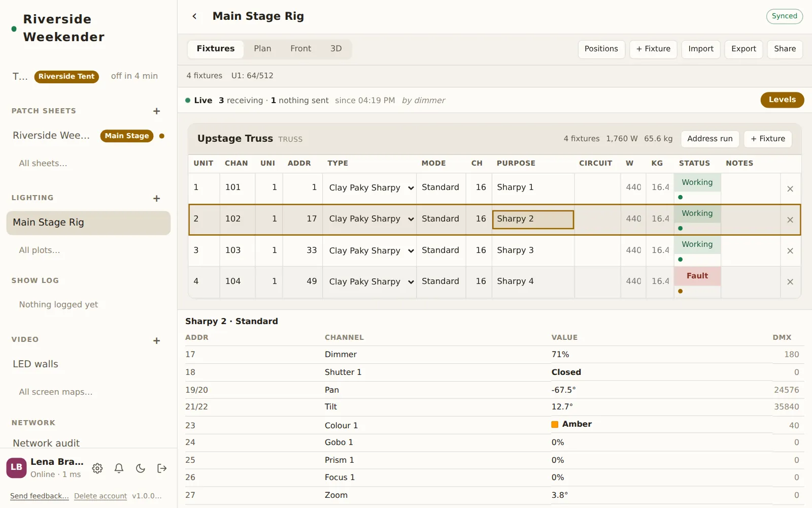Open type dropdown for unit 2

(x=369, y=219)
